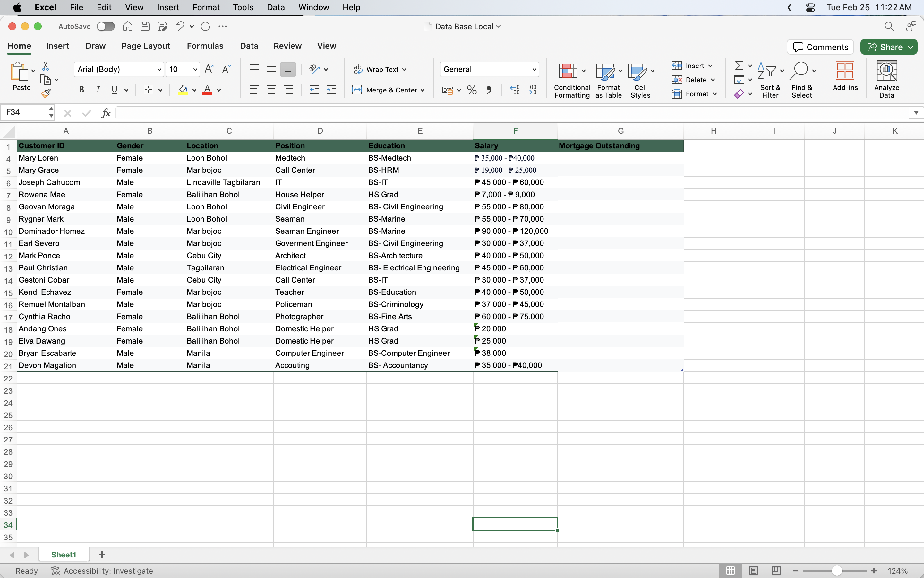
Task: Switch to Page Layout view in status bar
Action: pos(753,571)
